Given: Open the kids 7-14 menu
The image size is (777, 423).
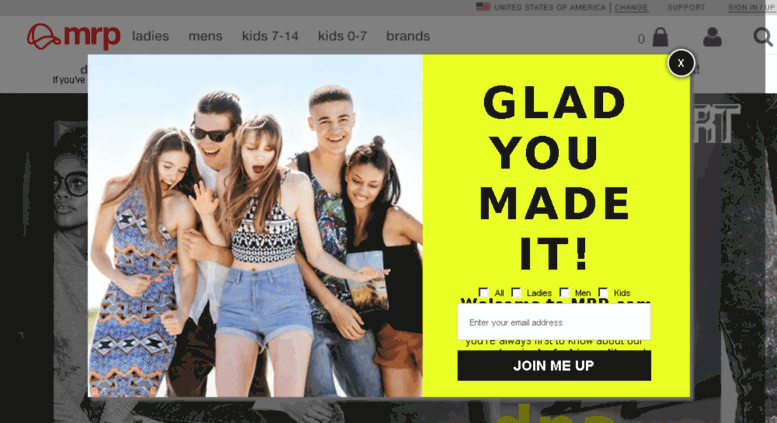Looking at the screenshot, I should pyautogui.click(x=270, y=36).
